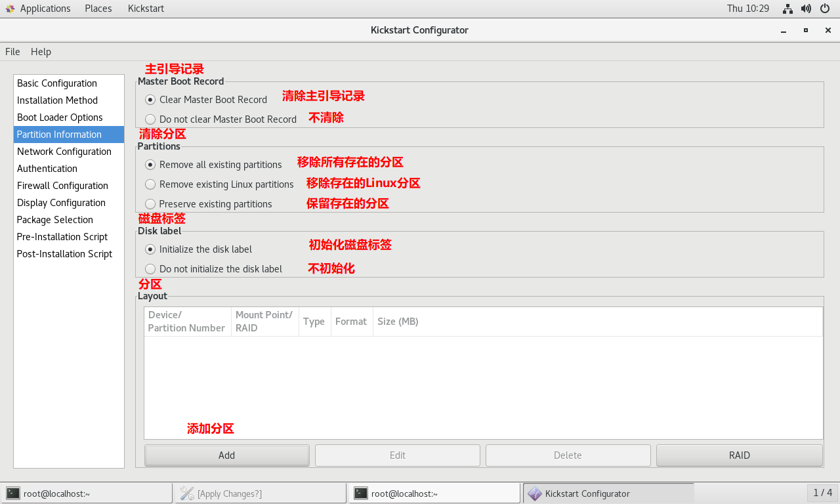Viewport: 840px width, 504px height.
Task: Close the Kickstart Configurator window
Action: click(x=828, y=30)
